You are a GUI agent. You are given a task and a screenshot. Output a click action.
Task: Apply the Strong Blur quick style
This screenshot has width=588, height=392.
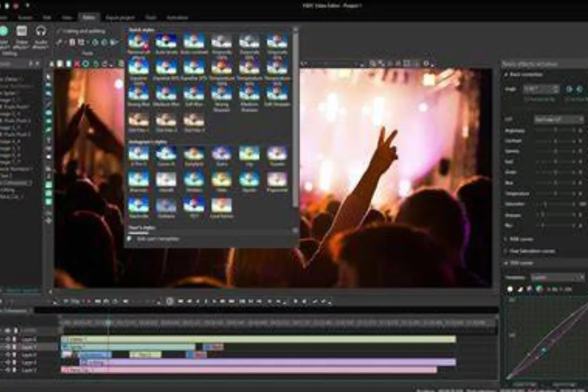pyautogui.click(x=139, y=94)
